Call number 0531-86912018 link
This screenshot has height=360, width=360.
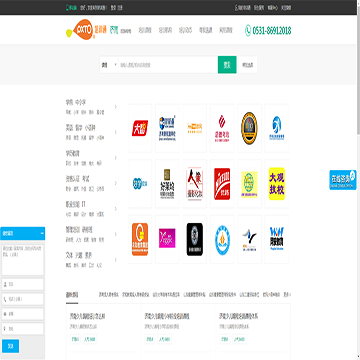pyautogui.click(x=272, y=31)
